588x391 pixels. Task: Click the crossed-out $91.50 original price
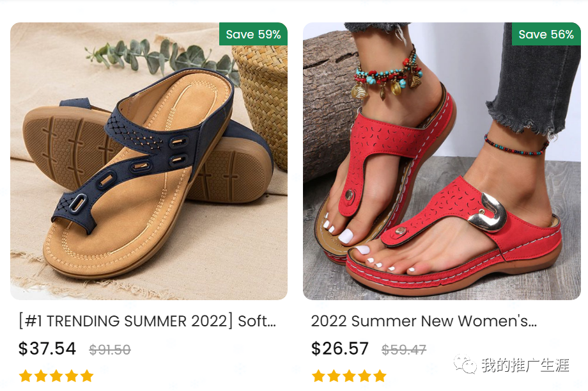(110, 350)
